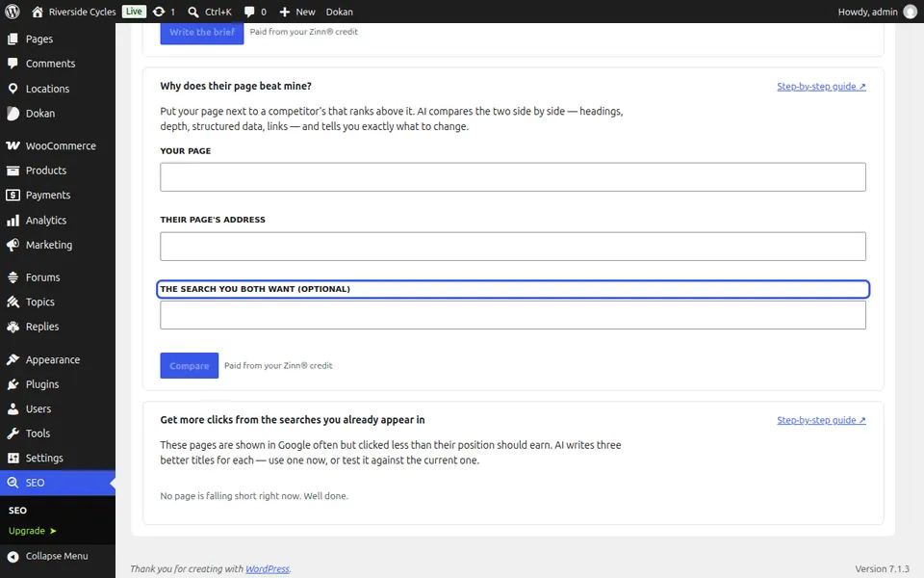
Task: Open Step-by-step guide for more clicks
Action: [x=821, y=421]
